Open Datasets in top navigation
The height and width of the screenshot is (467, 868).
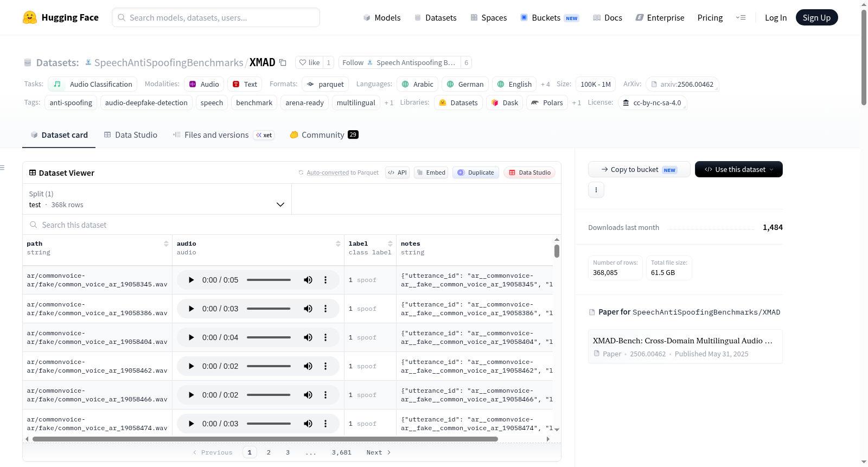click(x=435, y=17)
